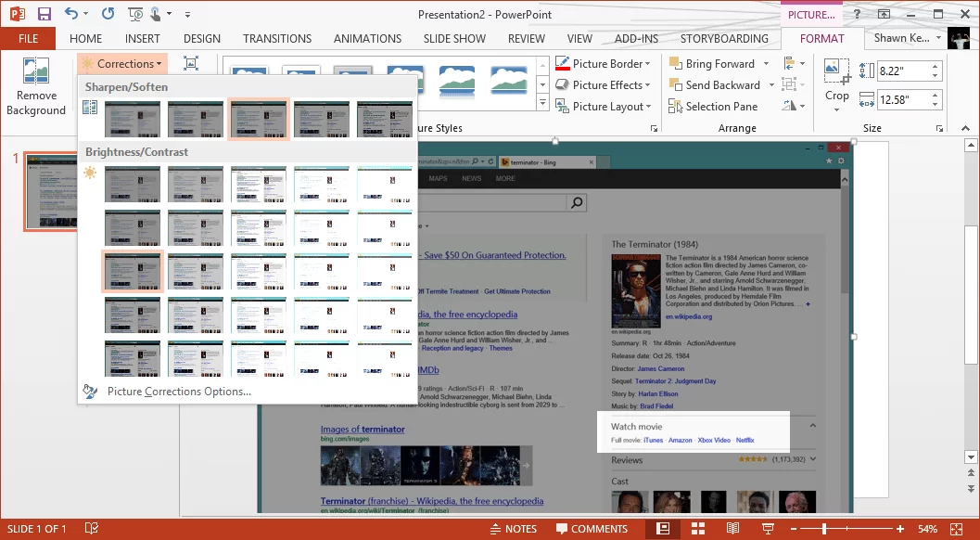Open the Selection Pane

(x=712, y=107)
